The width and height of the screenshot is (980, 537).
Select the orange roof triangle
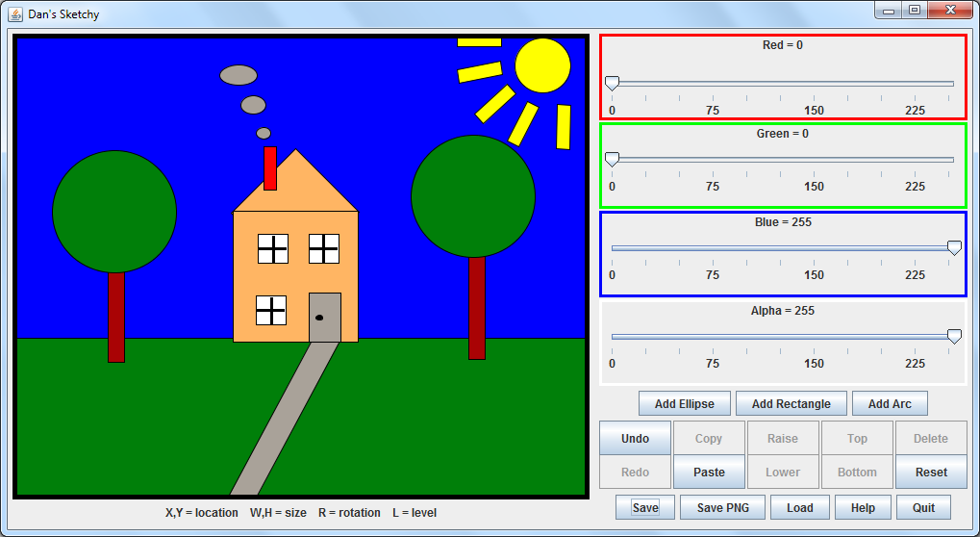point(295,191)
